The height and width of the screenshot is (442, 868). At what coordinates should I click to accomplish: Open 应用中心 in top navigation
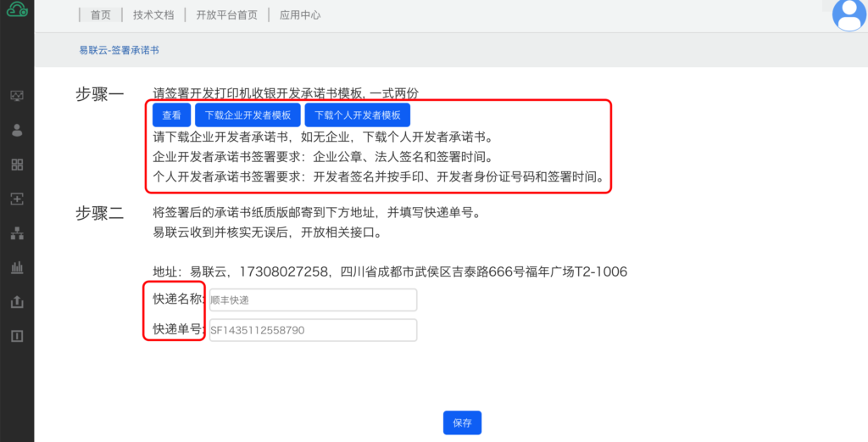300,15
